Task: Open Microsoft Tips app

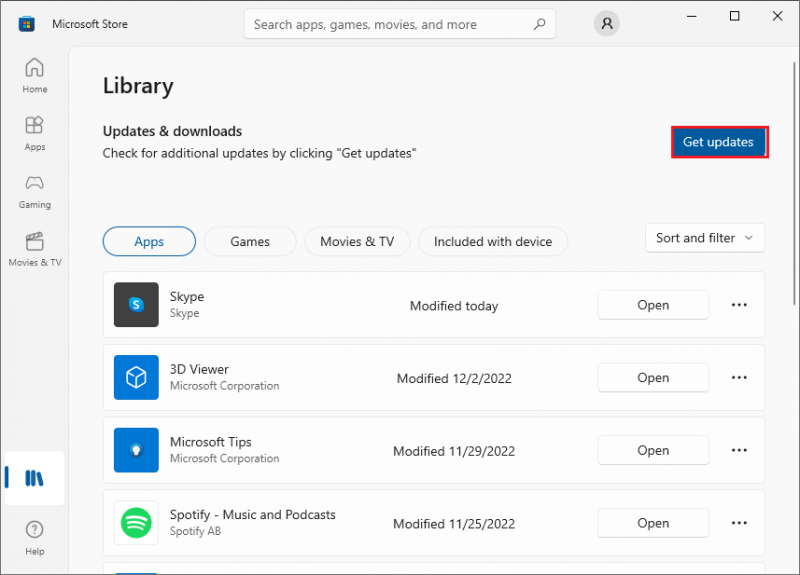Action: 653,451
